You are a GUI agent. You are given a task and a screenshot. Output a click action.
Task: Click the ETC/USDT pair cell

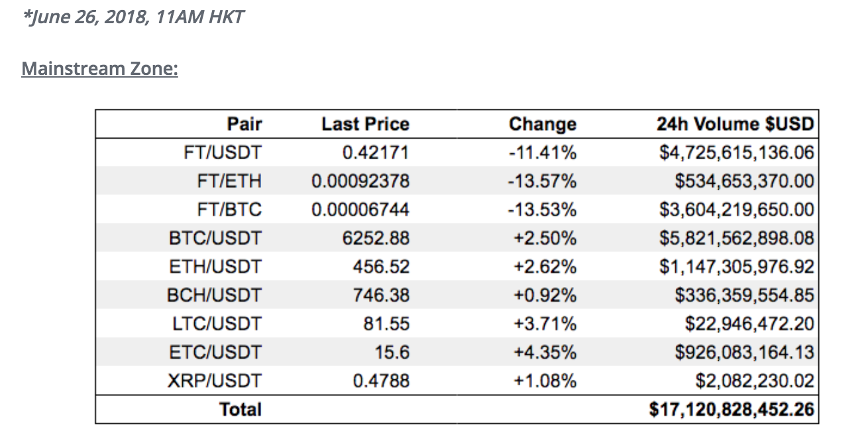[216, 352]
